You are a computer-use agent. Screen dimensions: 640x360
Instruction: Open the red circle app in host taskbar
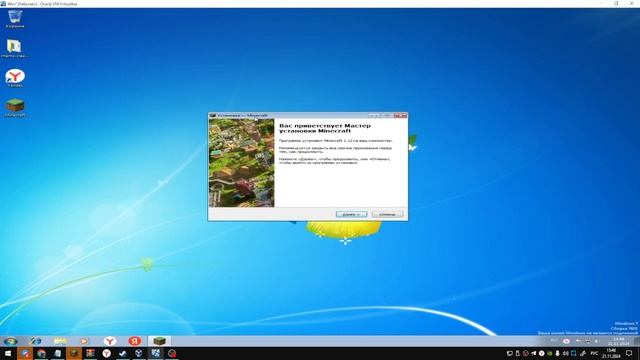(172, 353)
